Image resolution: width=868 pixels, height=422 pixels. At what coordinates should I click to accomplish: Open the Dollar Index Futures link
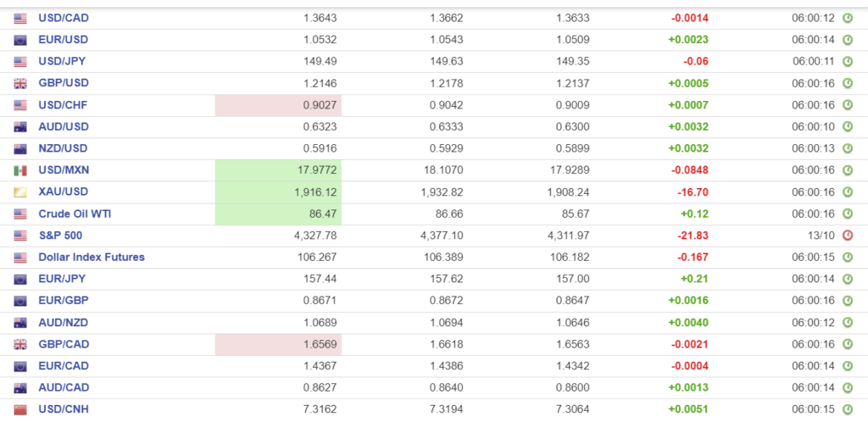tap(92, 257)
